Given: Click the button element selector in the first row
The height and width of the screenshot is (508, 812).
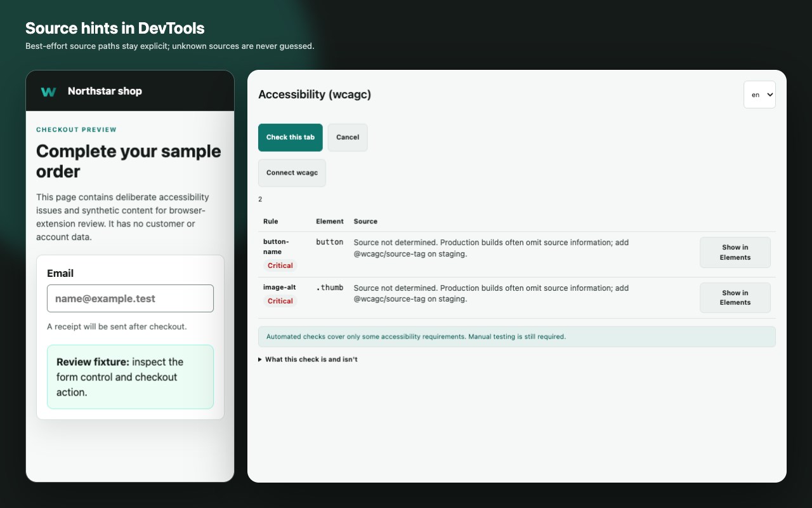Looking at the screenshot, I should (x=330, y=242).
